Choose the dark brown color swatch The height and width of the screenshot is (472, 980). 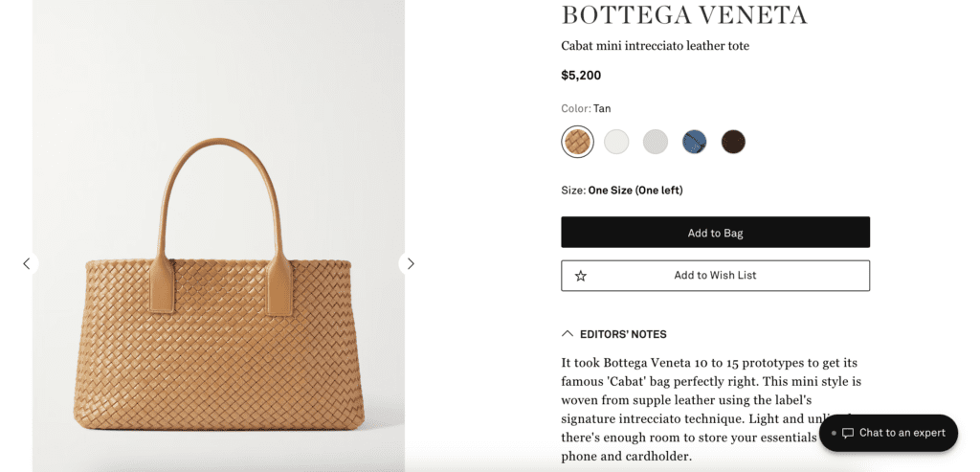point(733,142)
